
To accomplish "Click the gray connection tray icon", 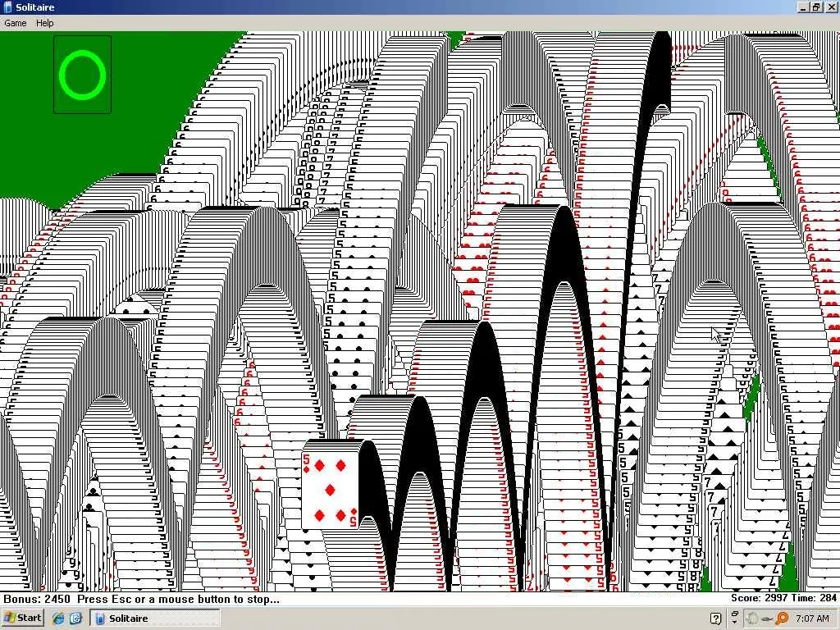I will point(767,619).
